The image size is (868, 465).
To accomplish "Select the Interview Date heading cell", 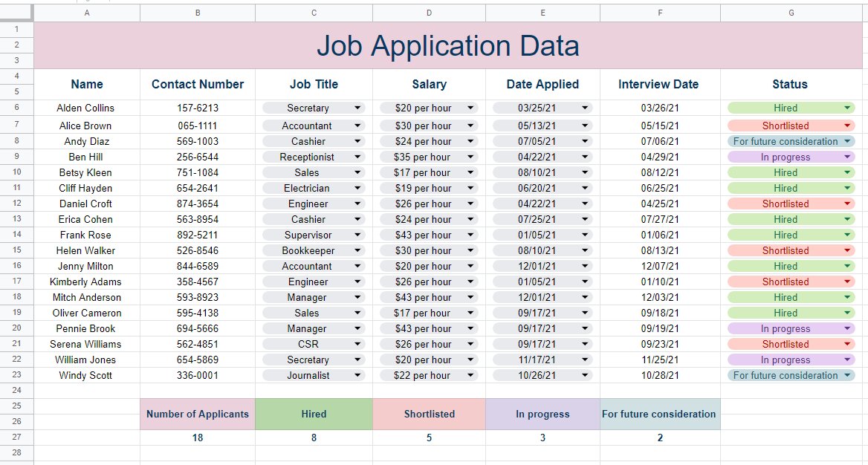I will [x=660, y=84].
